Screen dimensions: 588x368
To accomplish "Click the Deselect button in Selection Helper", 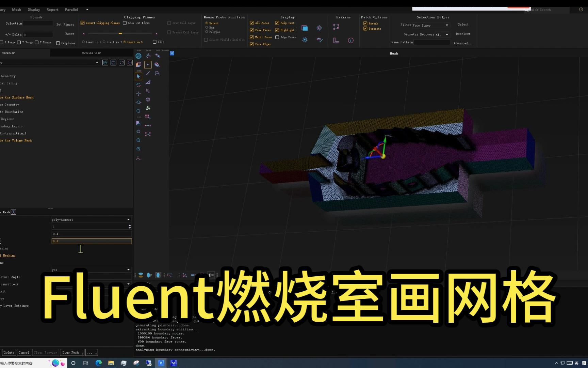I will coord(463,34).
